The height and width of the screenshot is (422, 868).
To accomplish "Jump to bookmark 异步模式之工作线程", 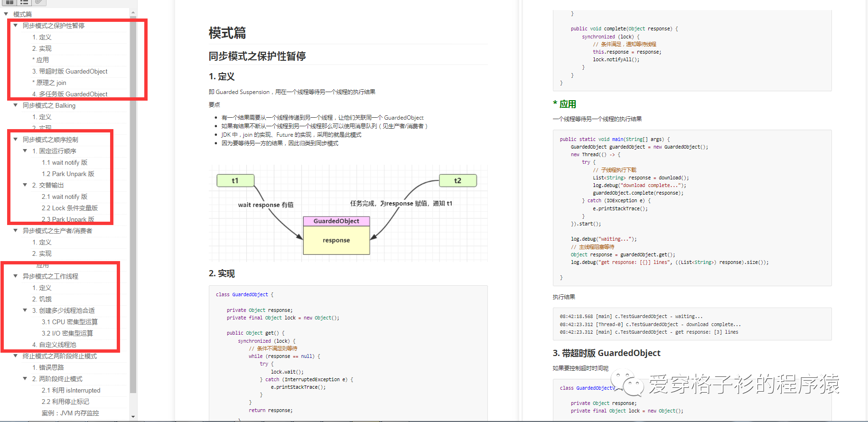I will coord(50,276).
